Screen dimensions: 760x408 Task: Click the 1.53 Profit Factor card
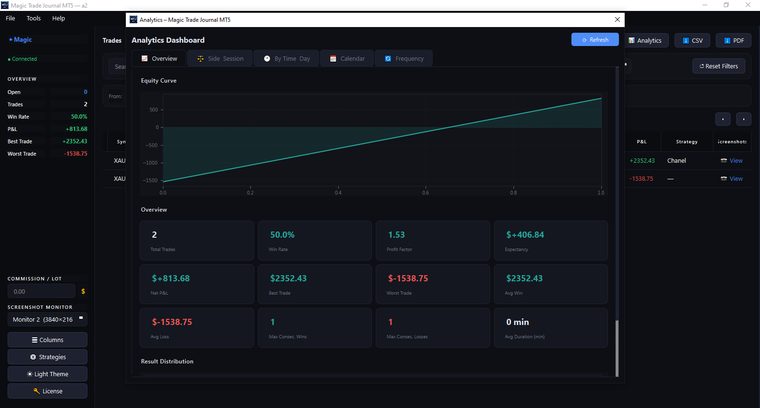pyautogui.click(x=433, y=240)
